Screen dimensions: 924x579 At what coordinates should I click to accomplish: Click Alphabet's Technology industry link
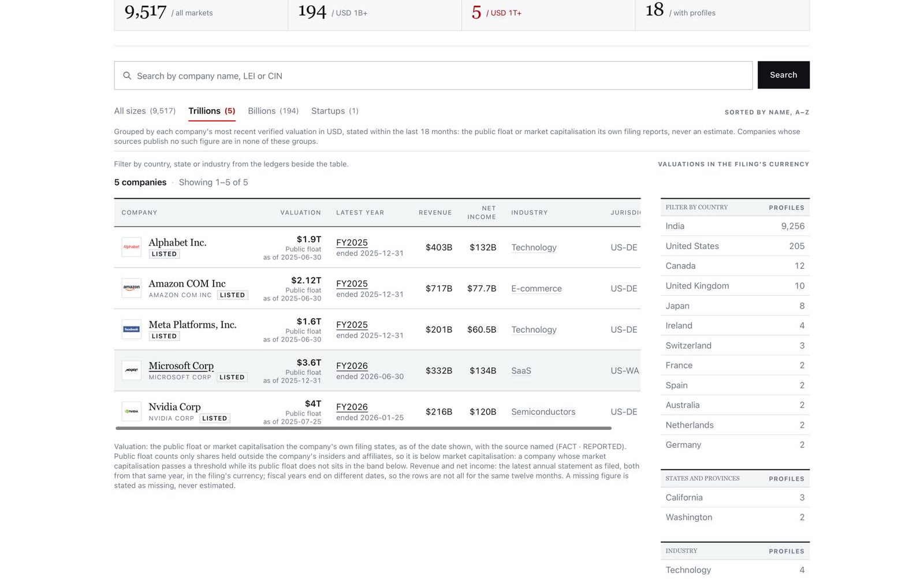(x=534, y=247)
